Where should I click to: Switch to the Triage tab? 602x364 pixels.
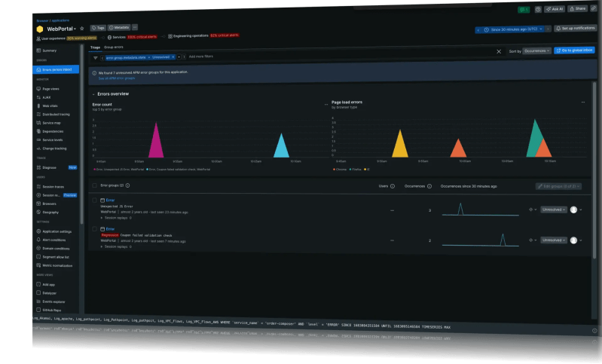pos(95,47)
